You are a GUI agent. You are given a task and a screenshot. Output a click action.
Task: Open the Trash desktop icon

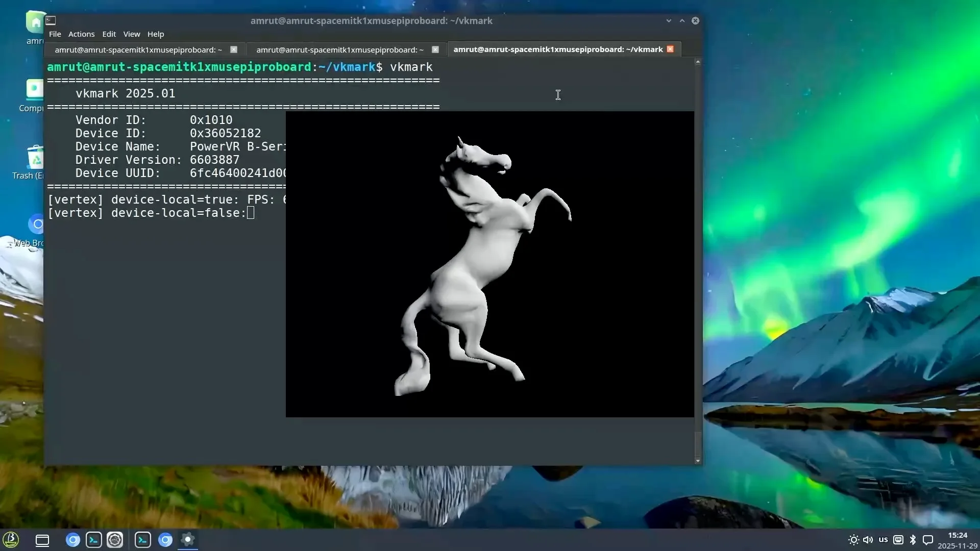[x=35, y=159]
